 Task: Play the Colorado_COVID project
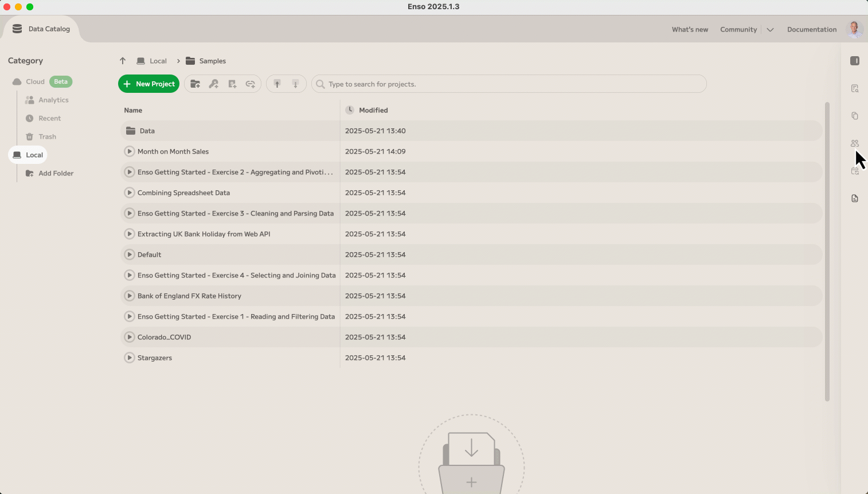click(130, 337)
